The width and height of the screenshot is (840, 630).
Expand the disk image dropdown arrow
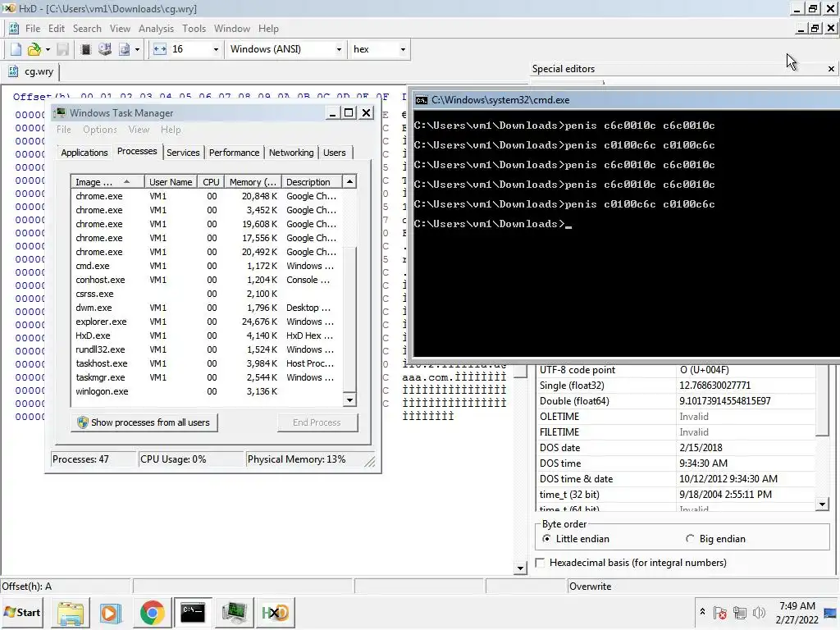[137, 49]
